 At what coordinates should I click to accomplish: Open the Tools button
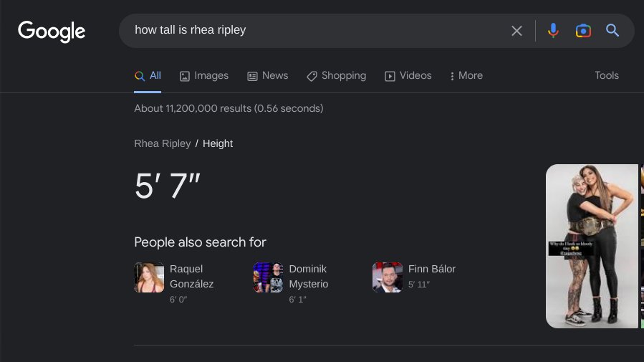(x=607, y=75)
